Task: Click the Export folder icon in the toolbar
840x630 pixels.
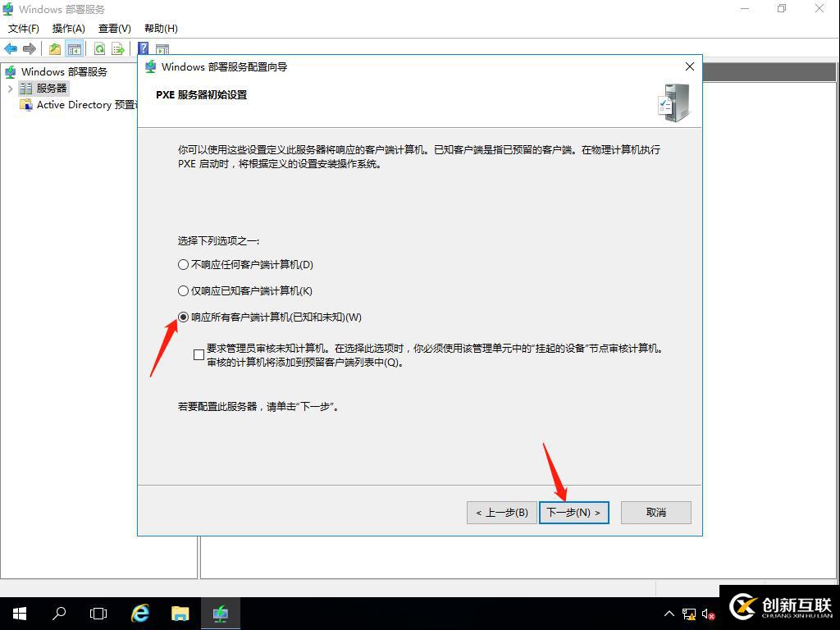Action: [x=53, y=48]
